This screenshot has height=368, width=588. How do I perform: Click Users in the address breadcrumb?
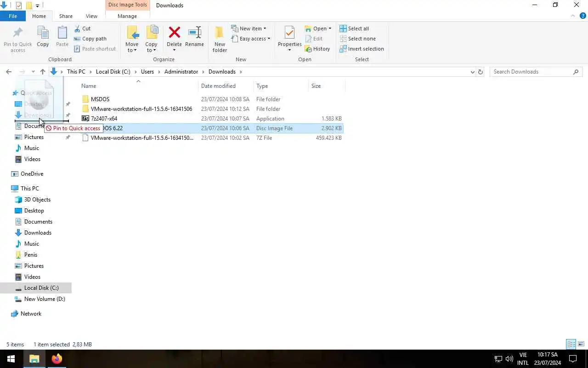[147, 72]
